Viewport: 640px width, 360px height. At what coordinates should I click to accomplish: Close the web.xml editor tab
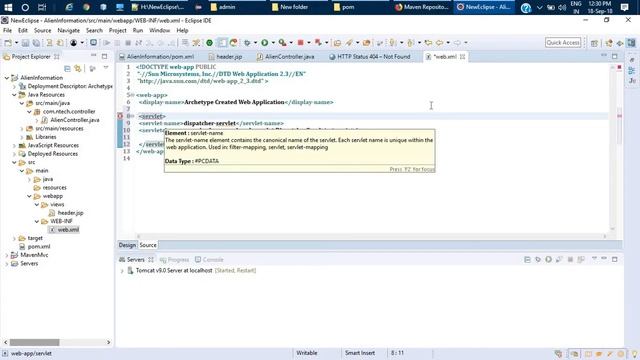(x=462, y=57)
